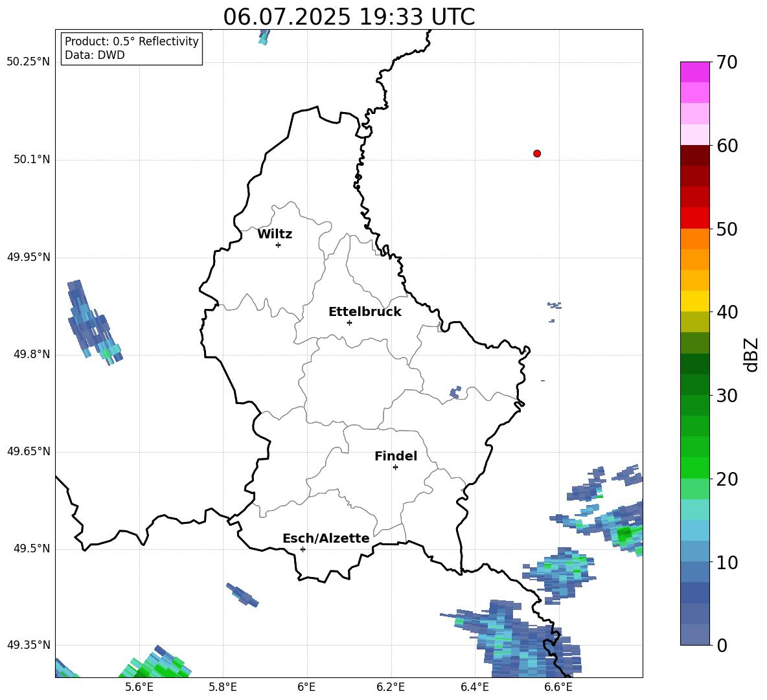Click the 6.4°E longitude label
The height and width of the screenshot is (700, 767).
pyautogui.click(x=474, y=687)
